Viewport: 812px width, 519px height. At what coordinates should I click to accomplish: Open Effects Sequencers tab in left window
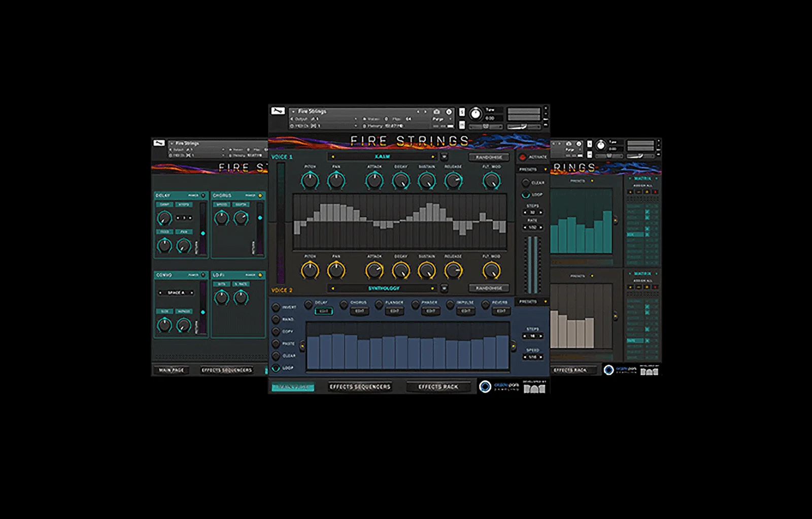coord(226,370)
